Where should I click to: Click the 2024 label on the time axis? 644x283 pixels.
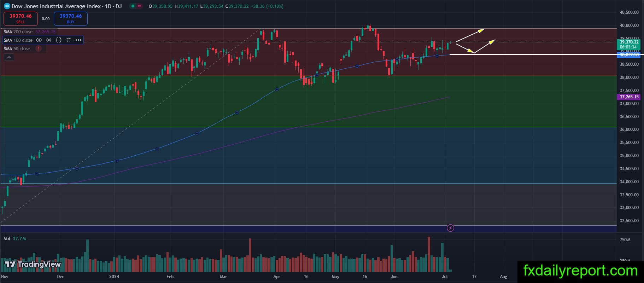114,277
